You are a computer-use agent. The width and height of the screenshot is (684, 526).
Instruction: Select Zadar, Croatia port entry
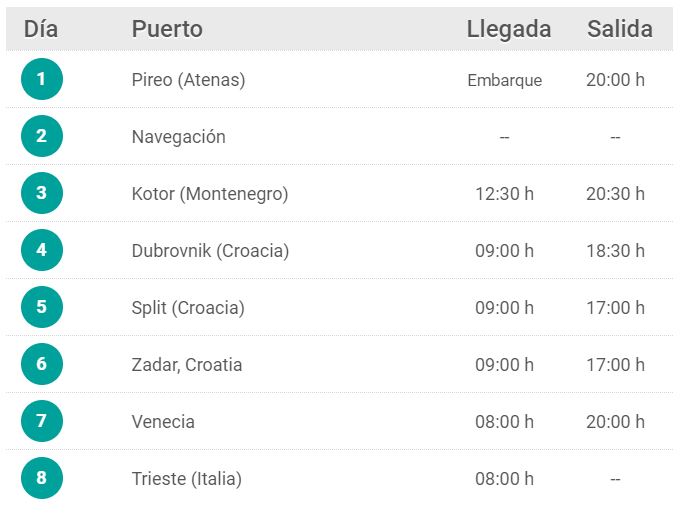(187, 365)
